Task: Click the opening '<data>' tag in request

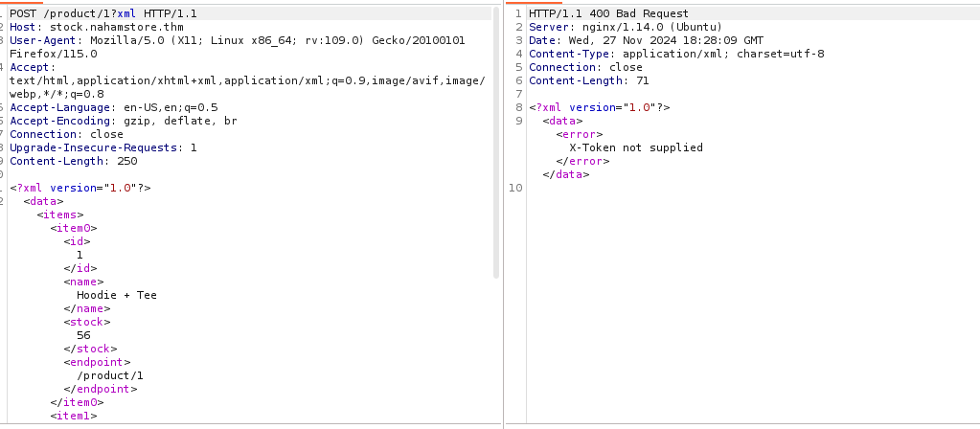Action: click(44, 202)
